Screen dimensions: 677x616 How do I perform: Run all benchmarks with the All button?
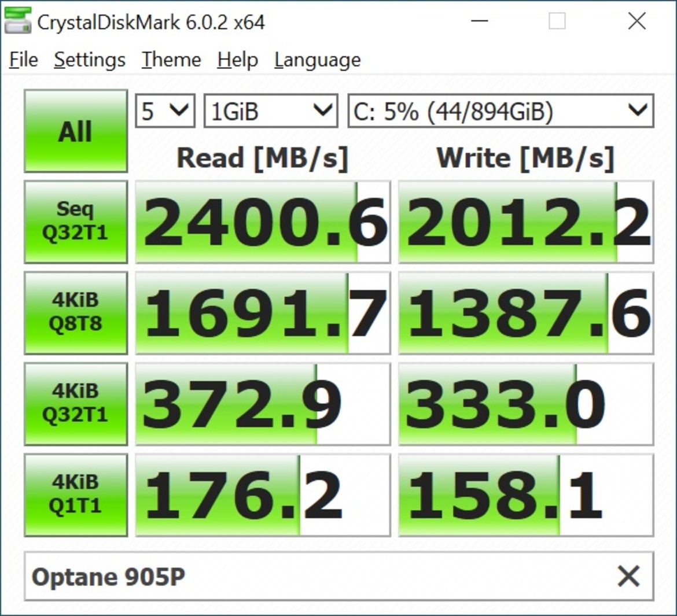coord(76,131)
